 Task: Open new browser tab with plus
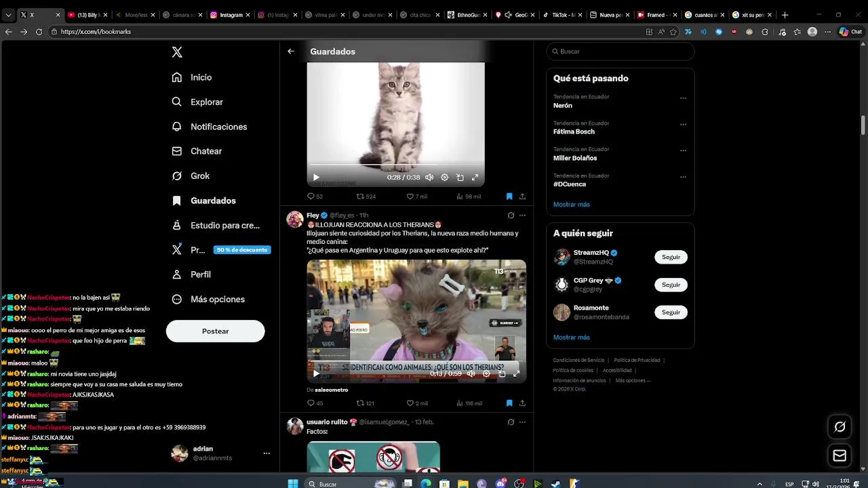pyautogui.click(x=785, y=15)
